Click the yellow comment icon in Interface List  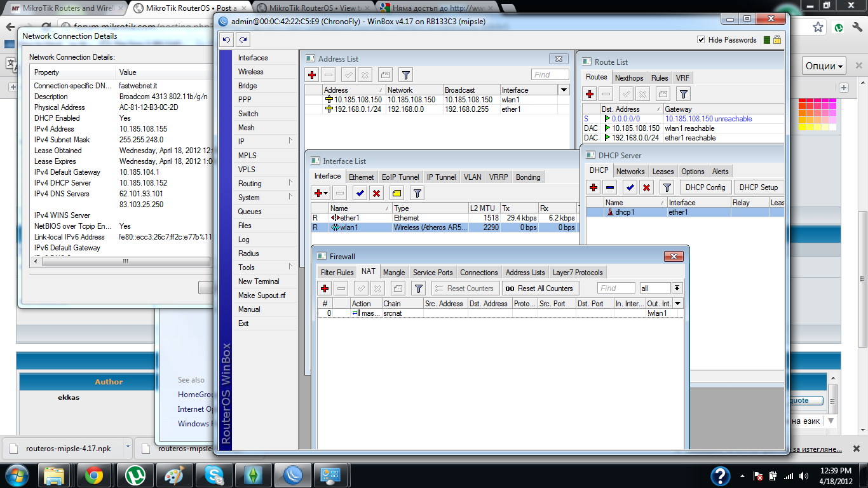(x=397, y=193)
